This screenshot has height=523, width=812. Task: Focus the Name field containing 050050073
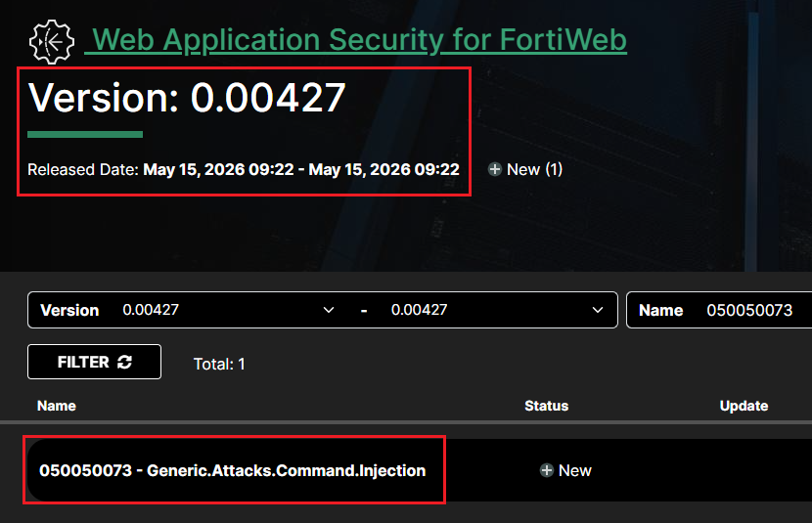719,310
